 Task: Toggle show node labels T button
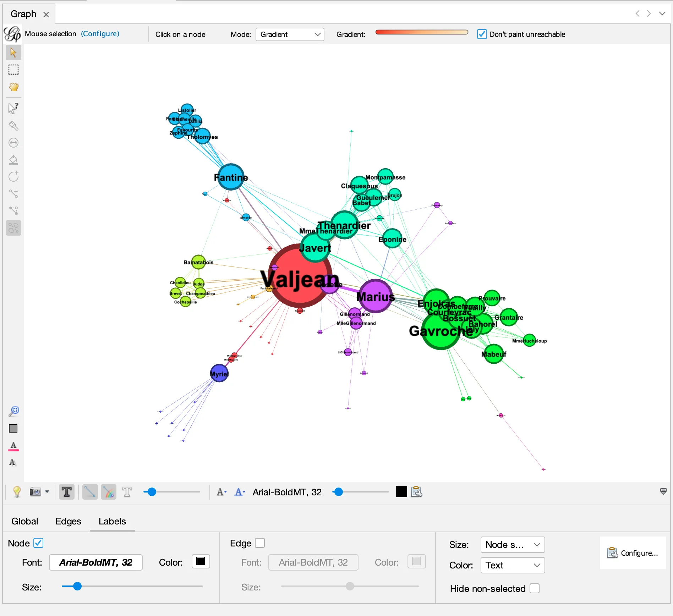coord(66,492)
